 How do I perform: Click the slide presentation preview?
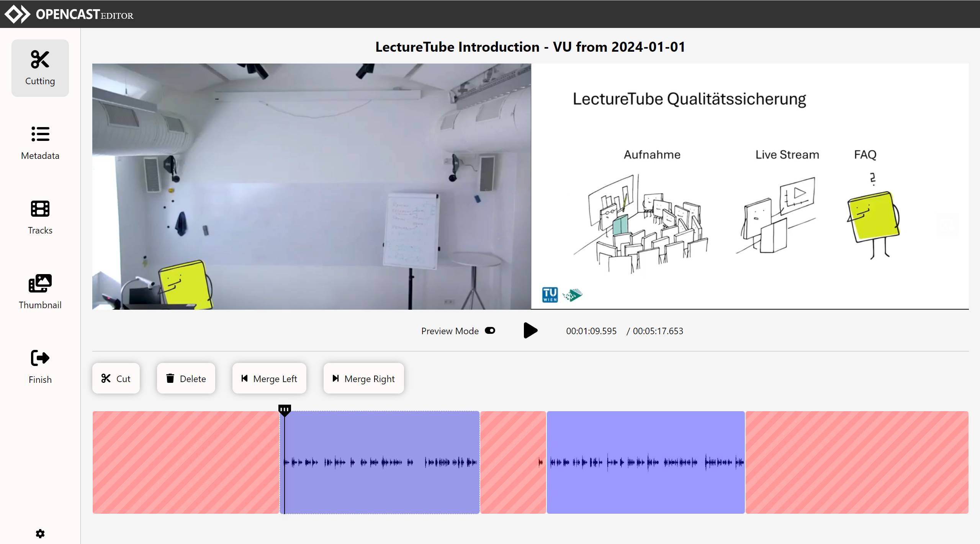coord(750,186)
